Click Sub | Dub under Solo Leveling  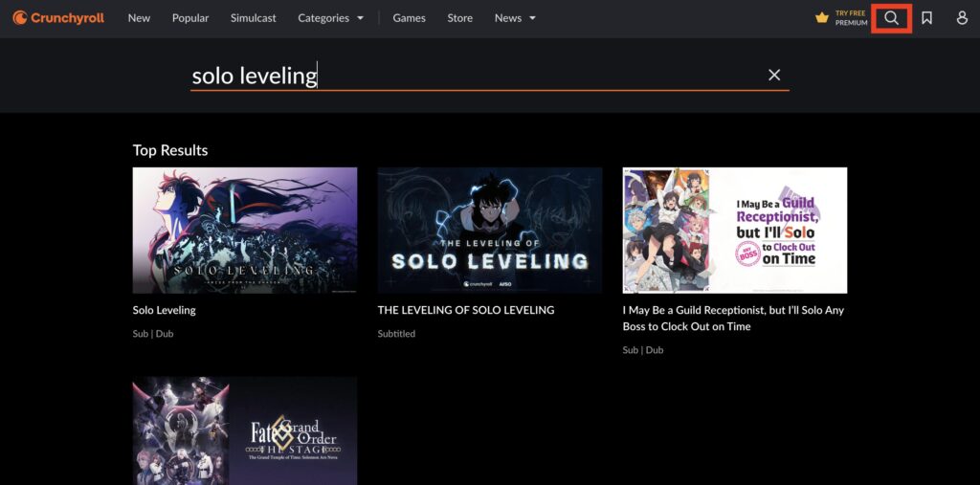point(153,334)
